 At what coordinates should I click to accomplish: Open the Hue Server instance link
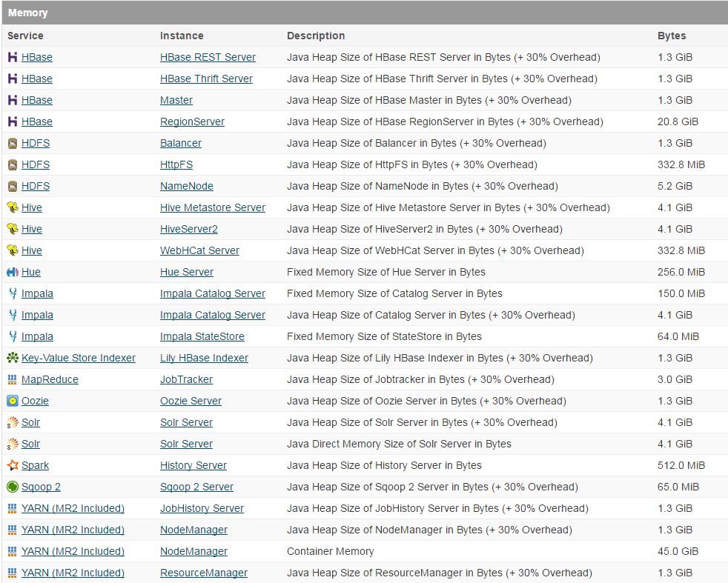point(186,272)
